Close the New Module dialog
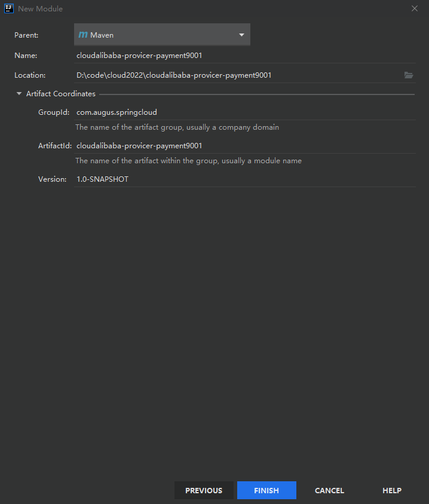Viewport: 429px width, 504px height. click(x=415, y=8)
